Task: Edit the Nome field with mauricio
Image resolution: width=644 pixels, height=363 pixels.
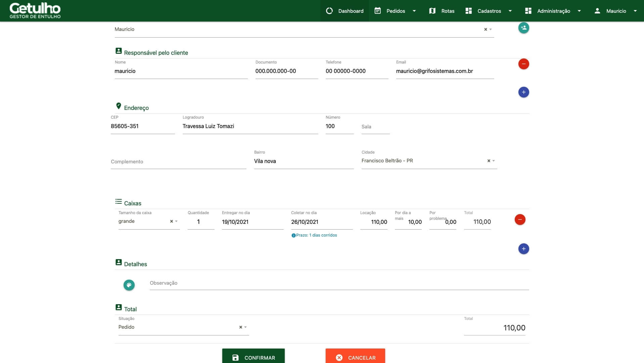Action: click(181, 71)
